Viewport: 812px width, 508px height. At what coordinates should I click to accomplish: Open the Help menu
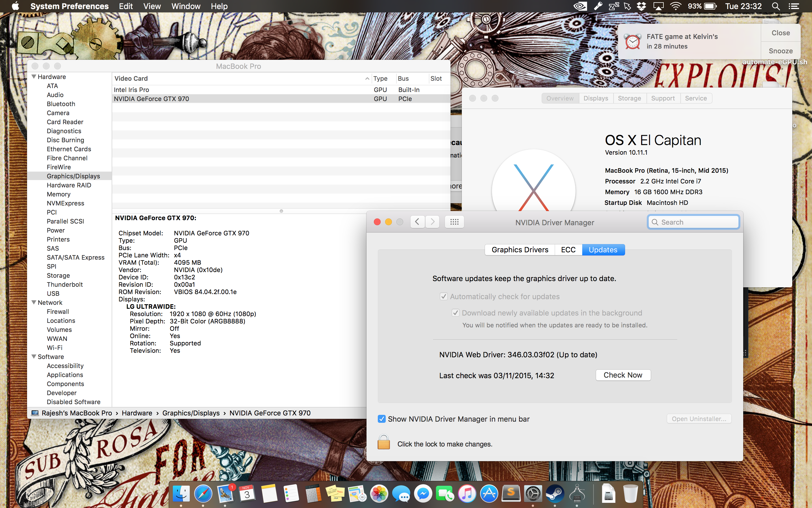219,6
